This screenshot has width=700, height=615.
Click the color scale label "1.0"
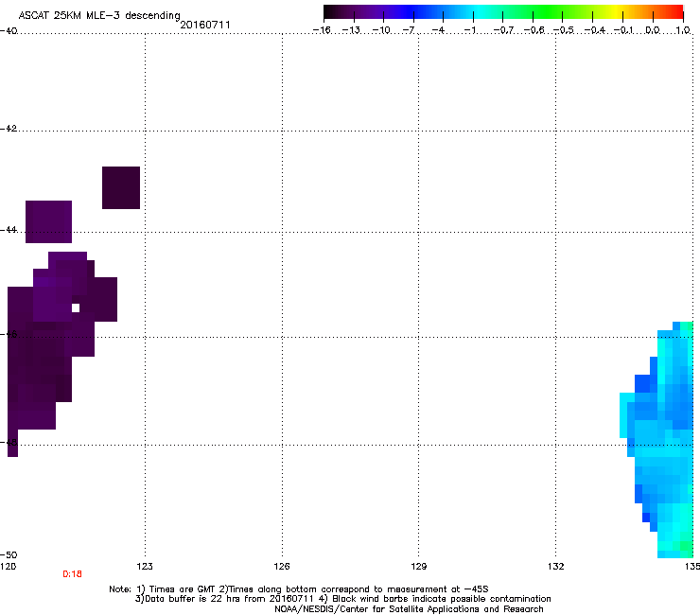coord(683,30)
